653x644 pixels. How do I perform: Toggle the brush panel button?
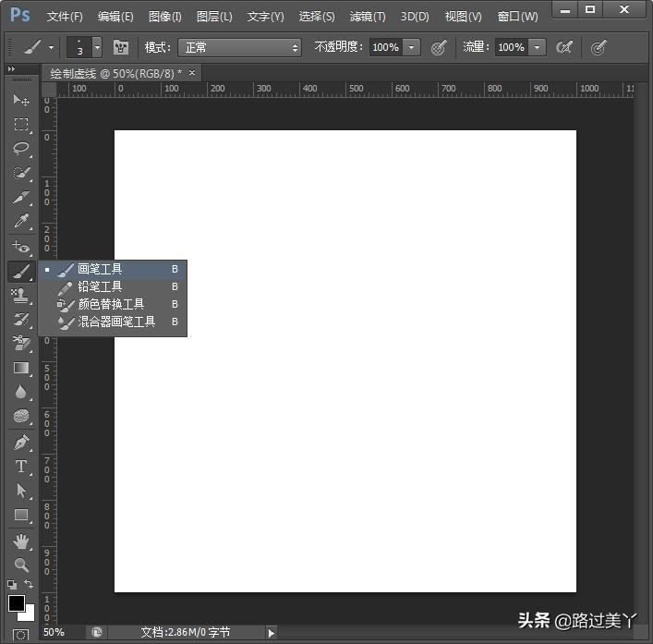(x=121, y=47)
